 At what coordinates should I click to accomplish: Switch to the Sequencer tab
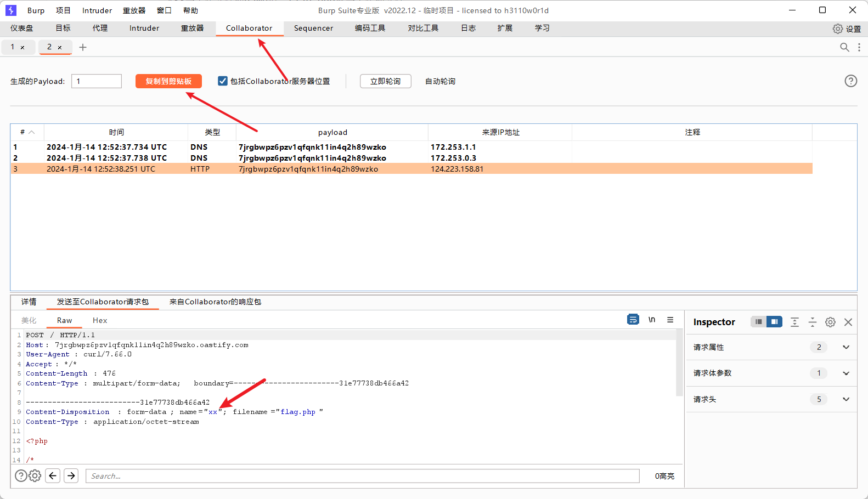(x=313, y=28)
